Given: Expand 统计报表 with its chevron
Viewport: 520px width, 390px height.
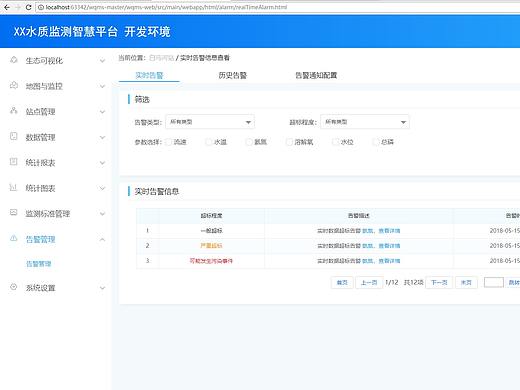Looking at the screenshot, I should (x=102, y=163).
